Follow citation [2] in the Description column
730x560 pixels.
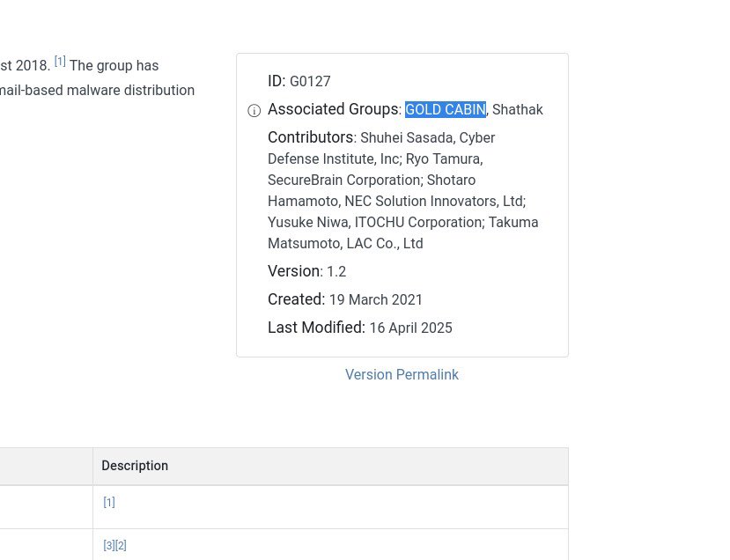(x=121, y=546)
